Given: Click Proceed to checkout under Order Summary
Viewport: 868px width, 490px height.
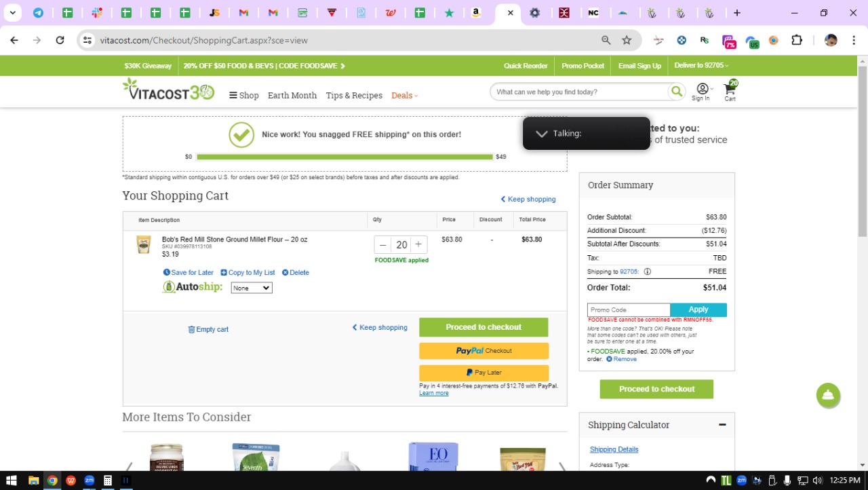Looking at the screenshot, I should point(656,389).
